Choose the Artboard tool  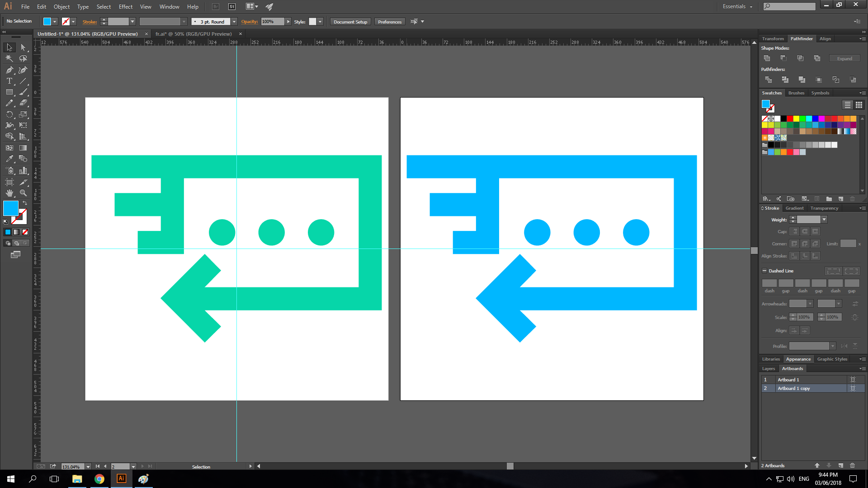click(9, 182)
